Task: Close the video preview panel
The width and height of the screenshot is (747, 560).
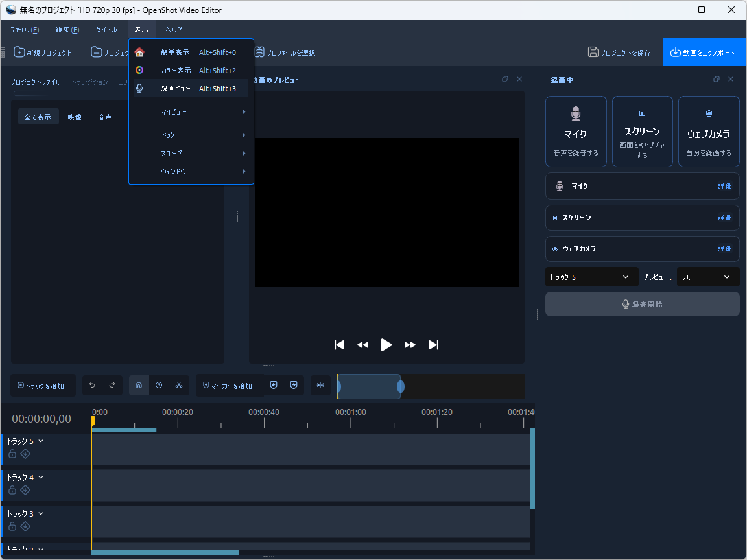Action: [519, 80]
